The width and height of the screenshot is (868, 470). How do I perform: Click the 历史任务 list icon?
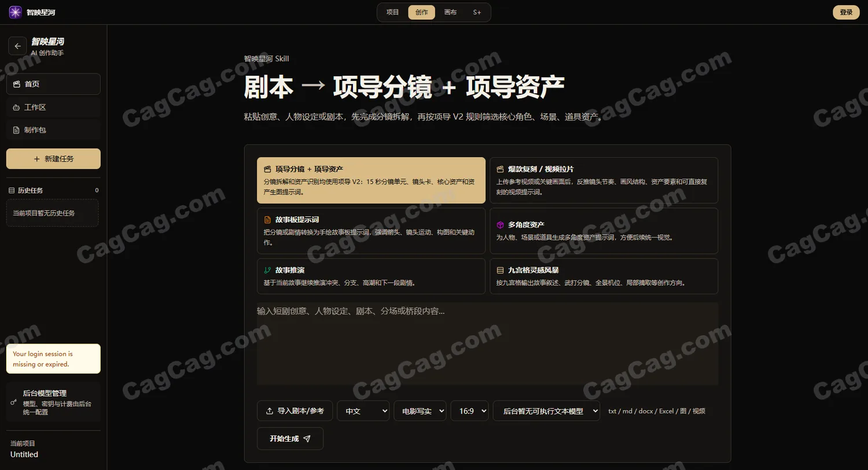click(12, 190)
